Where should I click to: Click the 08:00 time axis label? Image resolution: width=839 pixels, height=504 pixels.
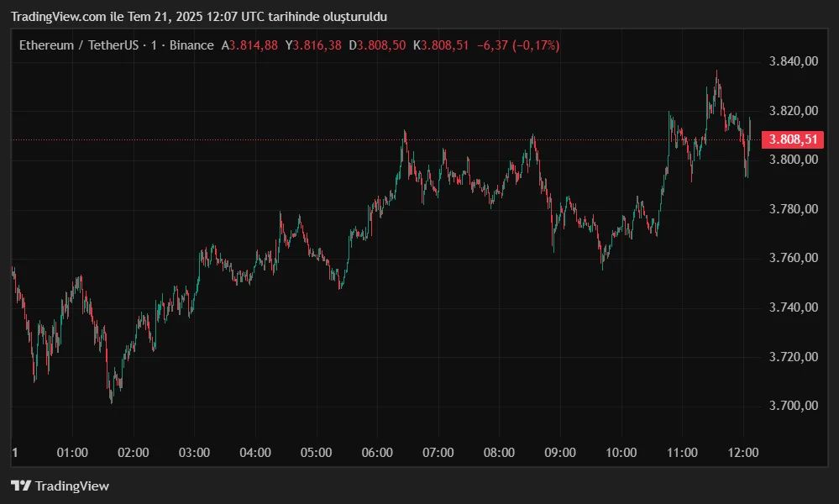coord(499,453)
